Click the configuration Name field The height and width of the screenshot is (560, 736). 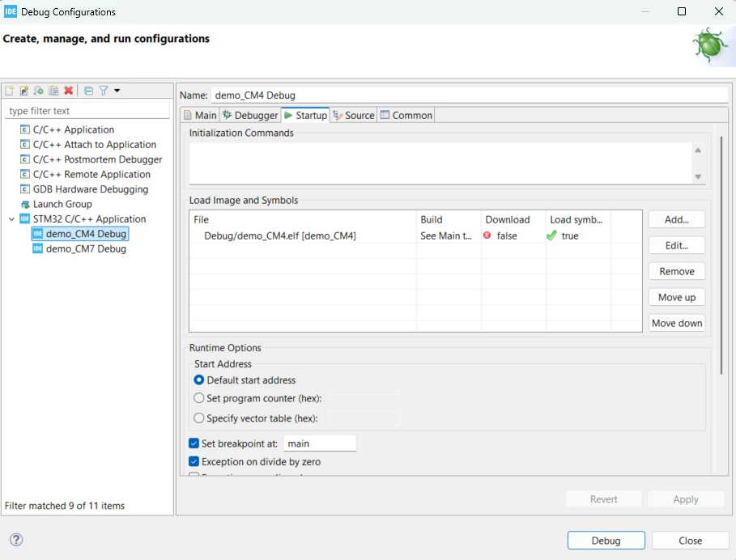pos(470,95)
